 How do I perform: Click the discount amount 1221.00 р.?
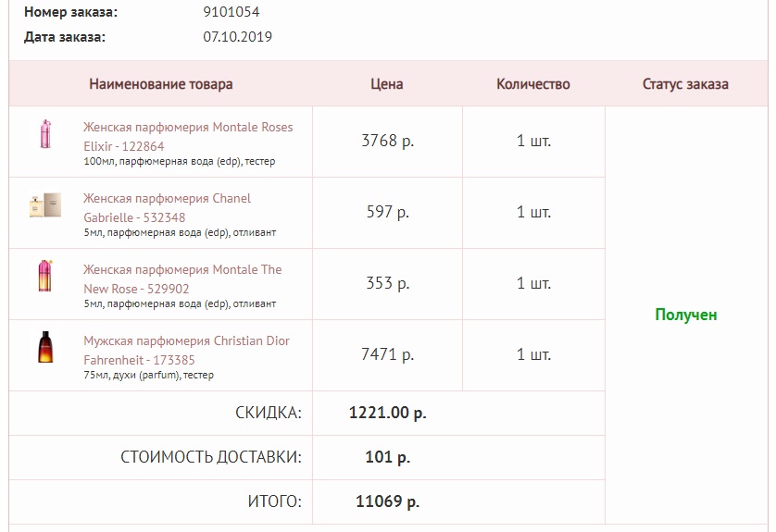(x=387, y=413)
